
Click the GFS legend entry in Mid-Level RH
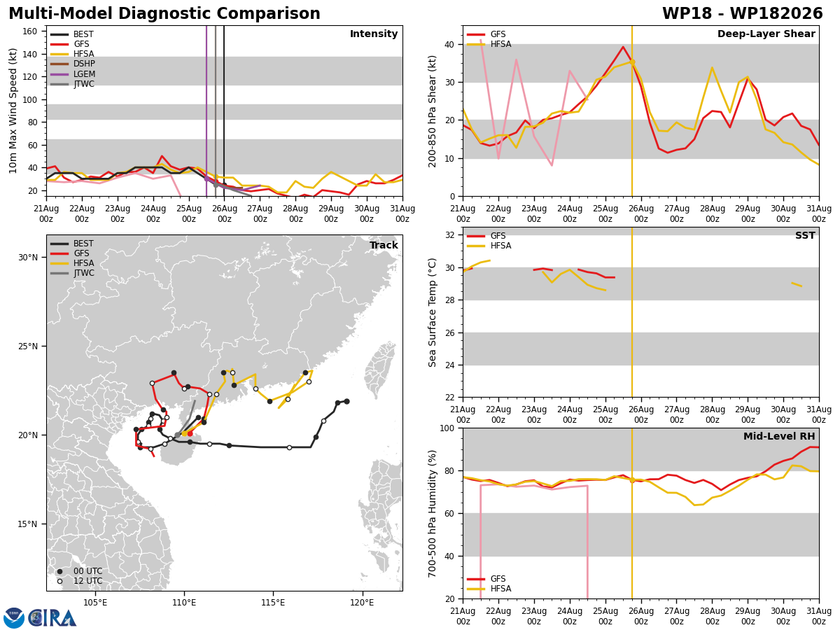pos(486,579)
